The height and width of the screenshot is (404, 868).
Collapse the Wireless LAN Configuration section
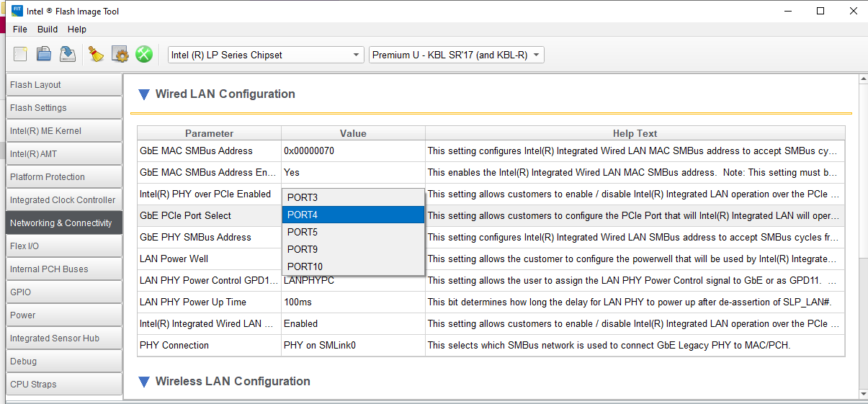[144, 382]
